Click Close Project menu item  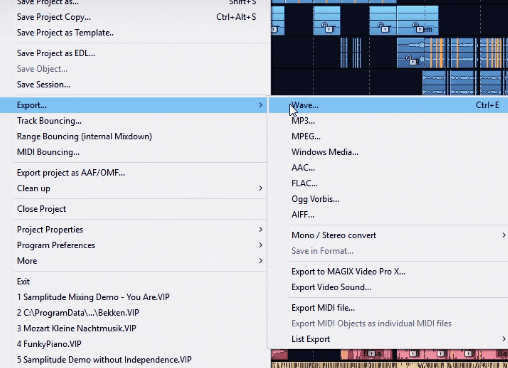click(41, 209)
